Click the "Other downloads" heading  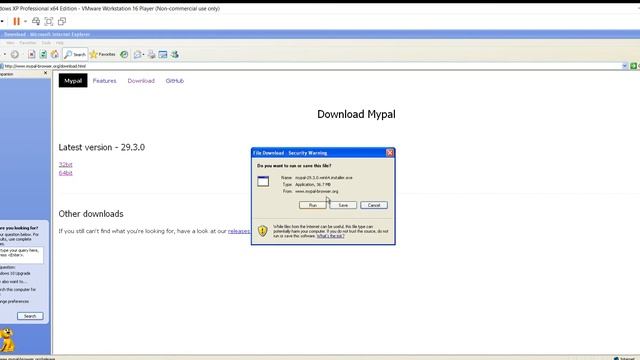(x=91, y=214)
